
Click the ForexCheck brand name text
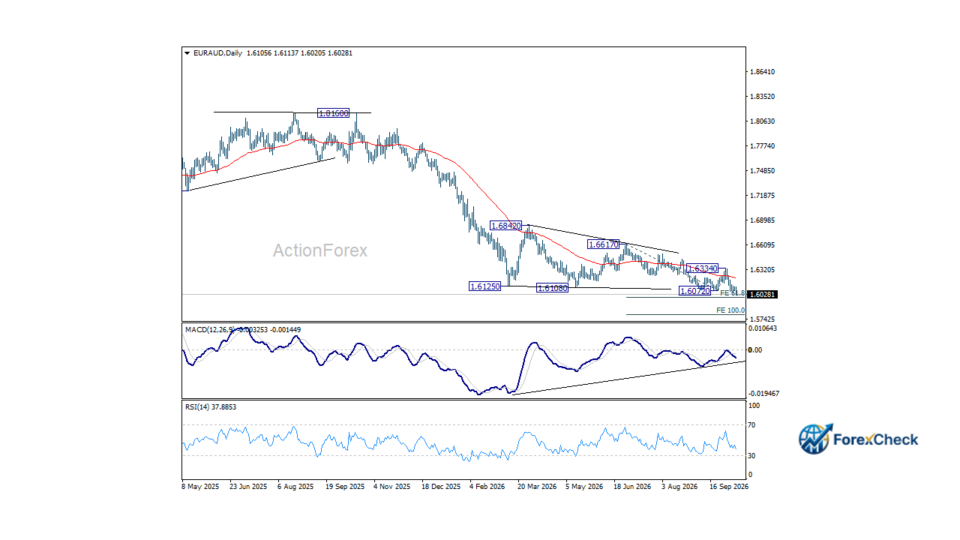pos(876,440)
